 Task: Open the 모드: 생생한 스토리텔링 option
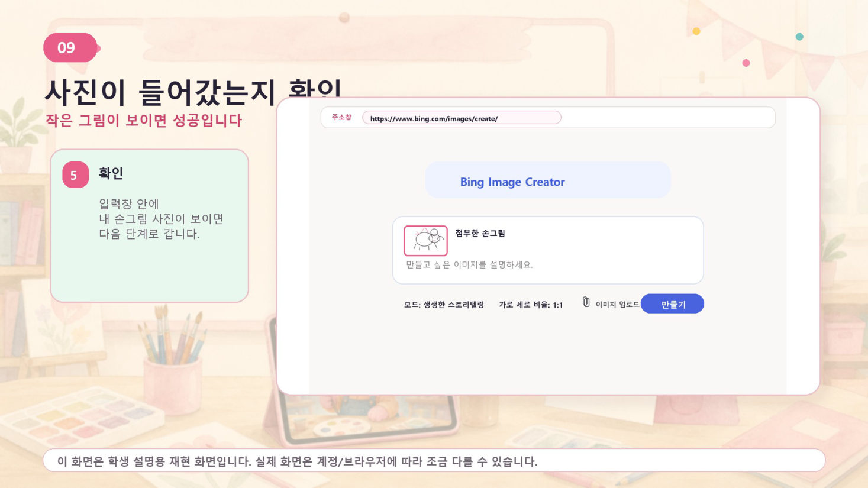pos(444,305)
